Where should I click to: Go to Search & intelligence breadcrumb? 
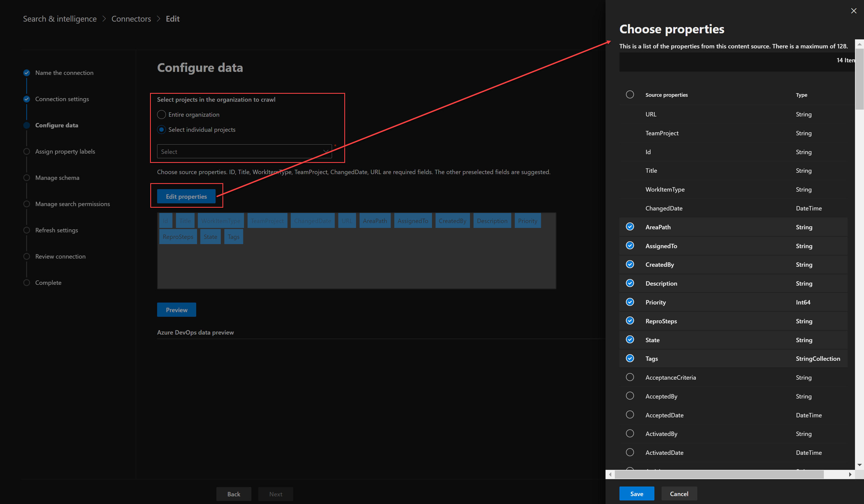[60, 19]
